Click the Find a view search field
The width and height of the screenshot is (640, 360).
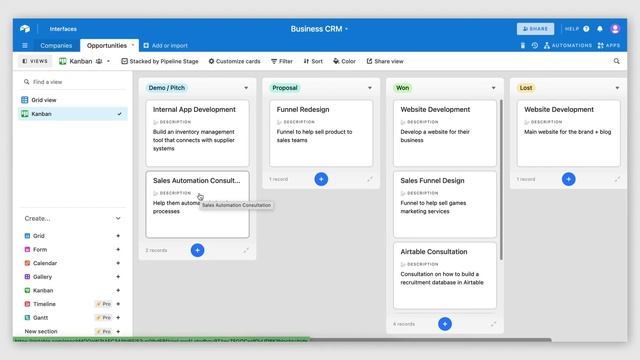(73, 82)
